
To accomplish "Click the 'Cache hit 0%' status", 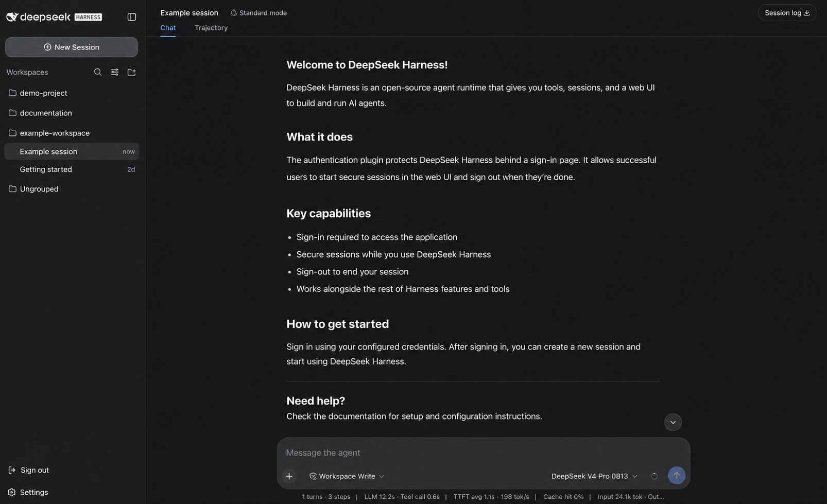I will (x=563, y=497).
